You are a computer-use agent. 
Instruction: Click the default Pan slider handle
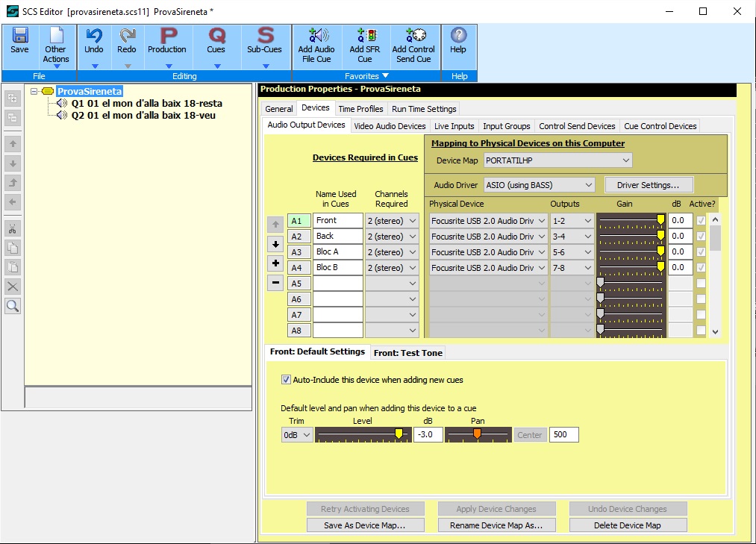(477, 434)
